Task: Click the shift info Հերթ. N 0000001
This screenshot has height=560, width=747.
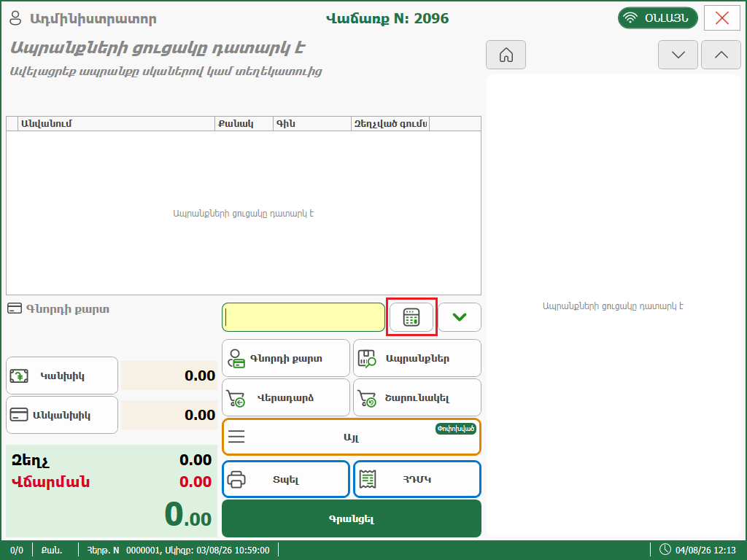Action: pos(178,550)
